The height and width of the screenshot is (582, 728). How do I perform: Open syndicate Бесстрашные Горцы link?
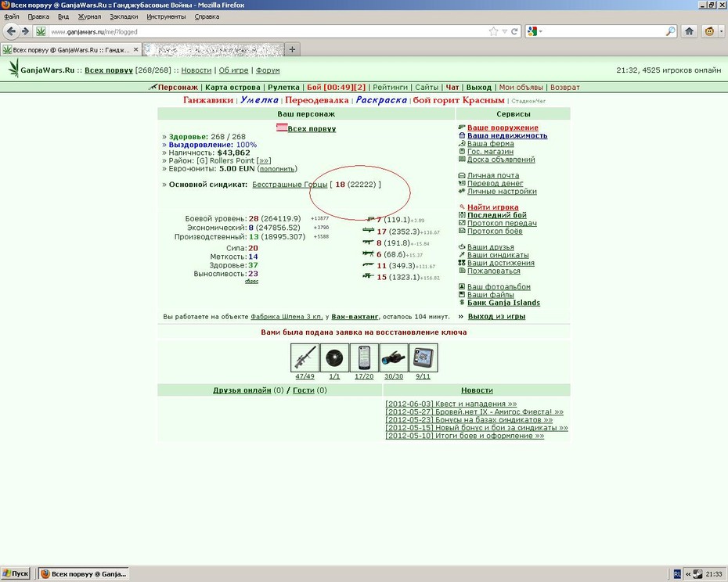(290, 185)
